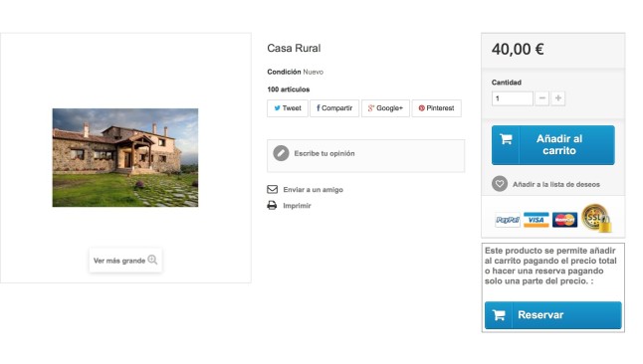Image resolution: width=643 pixels, height=364 pixels.
Task: Decrease quantity with the minus button
Action: (542, 98)
